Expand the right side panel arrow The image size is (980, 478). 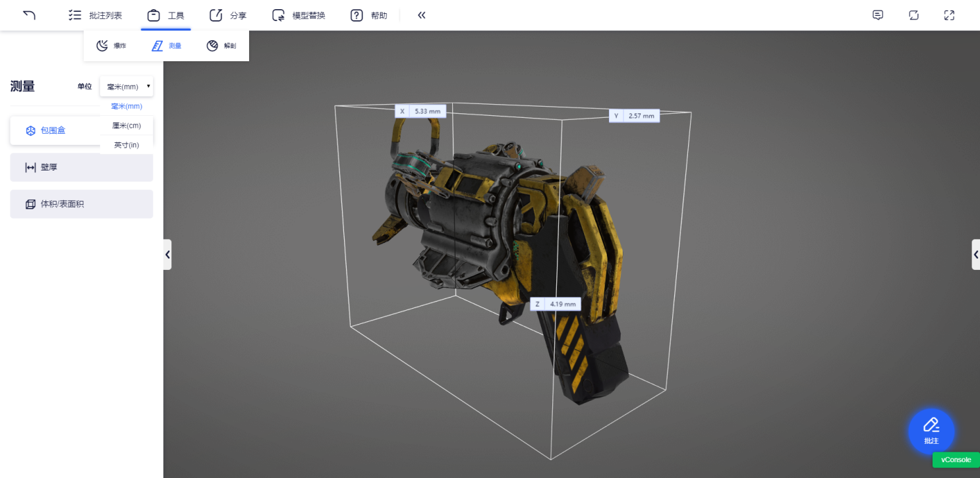tap(975, 254)
